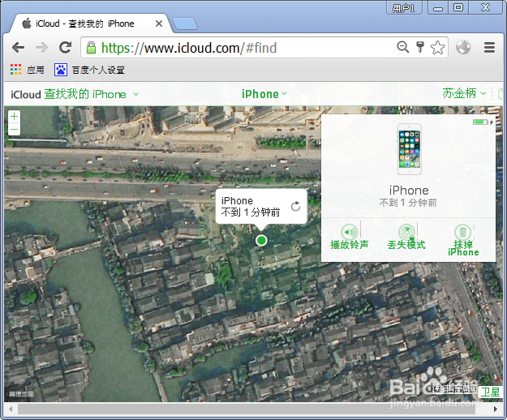The width and height of the screenshot is (507, 420).
Task: Open the 百度个人设置 bookmark
Action: click(89, 70)
